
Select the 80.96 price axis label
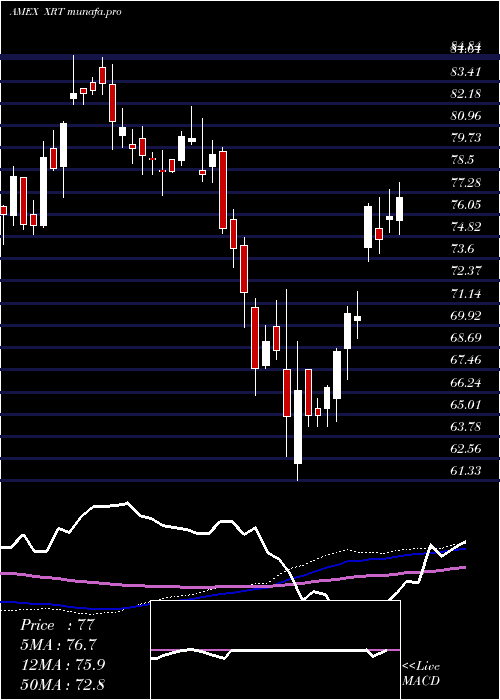[467, 116]
